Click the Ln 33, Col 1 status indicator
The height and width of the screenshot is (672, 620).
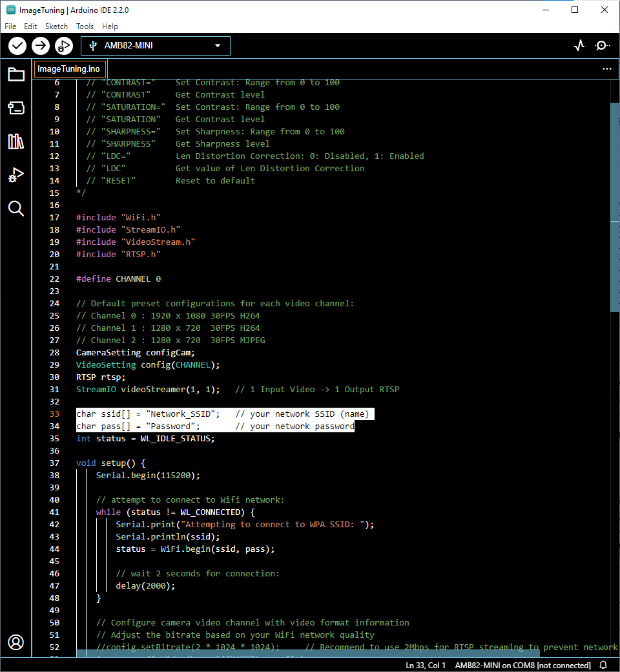pyautogui.click(x=425, y=665)
